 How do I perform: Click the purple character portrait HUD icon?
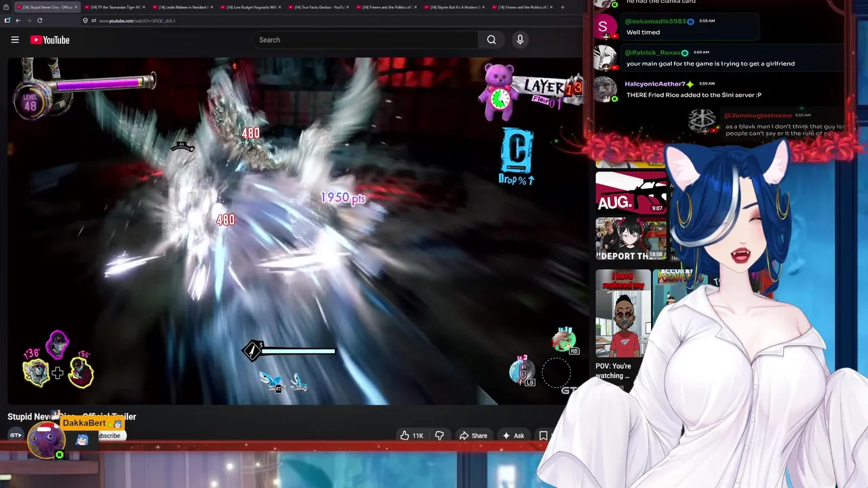click(x=58, y=345)
